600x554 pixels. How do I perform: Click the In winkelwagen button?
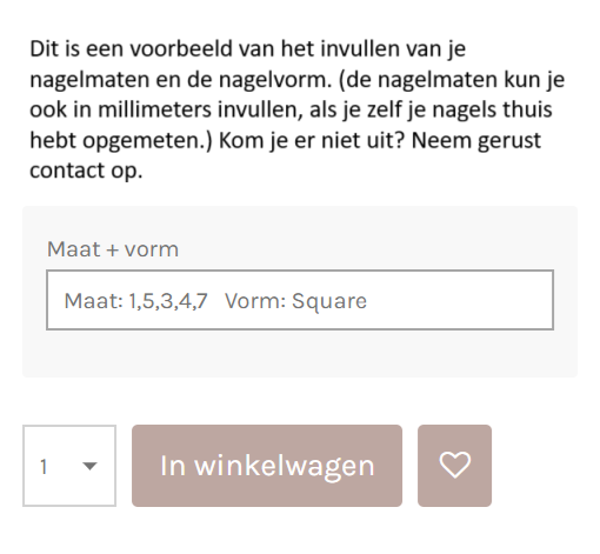pyautogui.click(x=267, y=466)
